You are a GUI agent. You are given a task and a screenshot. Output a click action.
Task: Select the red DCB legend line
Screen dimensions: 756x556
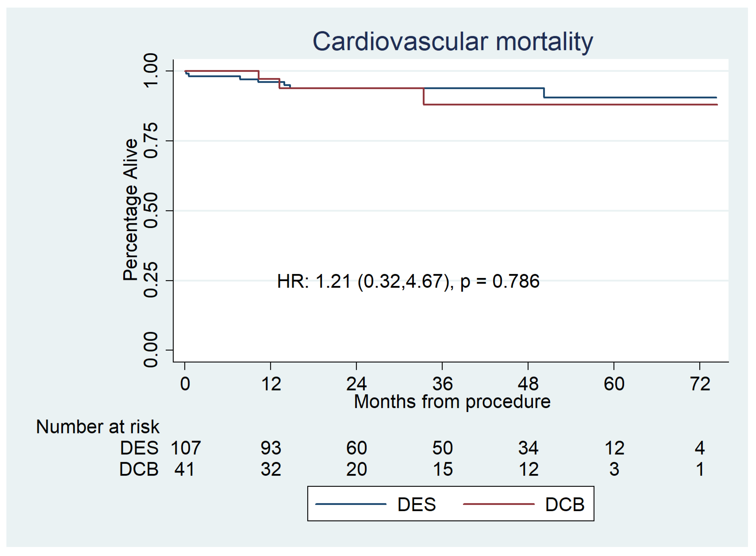pyautogui.click(x=498, y=504)
